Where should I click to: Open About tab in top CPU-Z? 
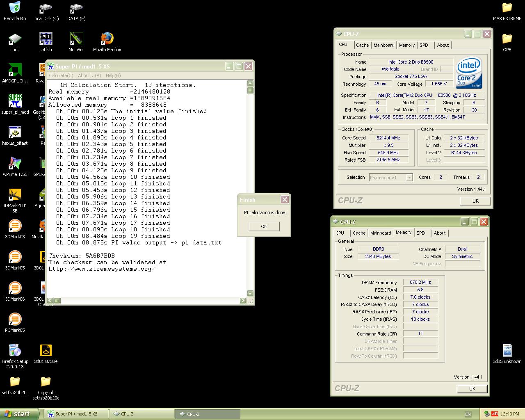443,45
